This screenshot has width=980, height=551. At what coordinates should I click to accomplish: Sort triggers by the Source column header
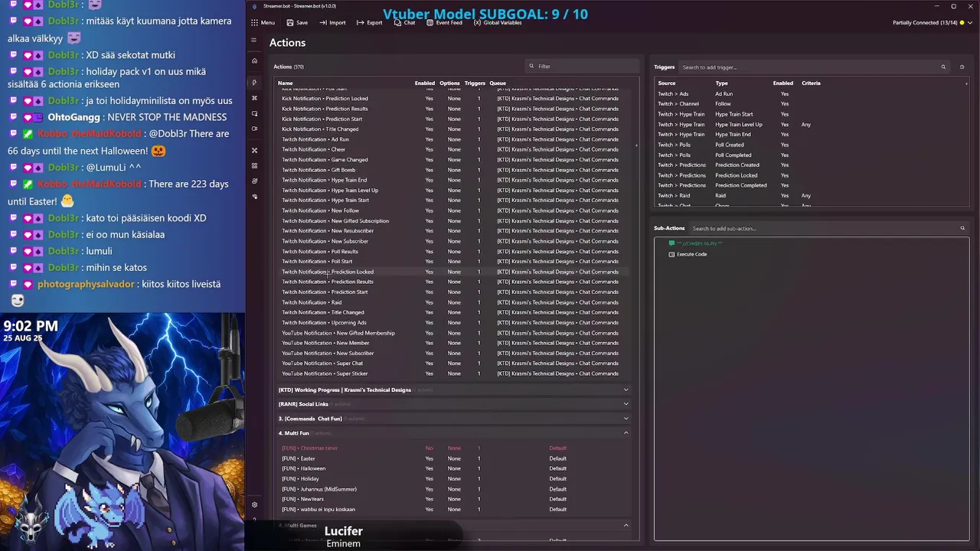pos(667,83)
